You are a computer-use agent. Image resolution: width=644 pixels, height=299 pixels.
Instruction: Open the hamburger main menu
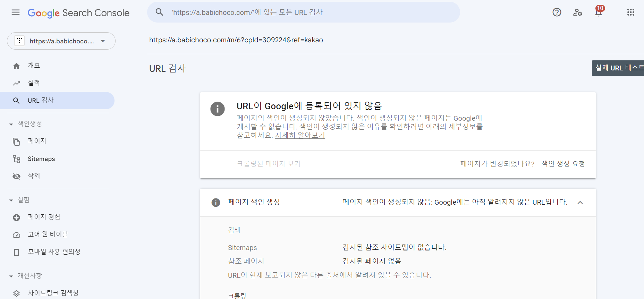pyautogui.click(x=16, y=12)
